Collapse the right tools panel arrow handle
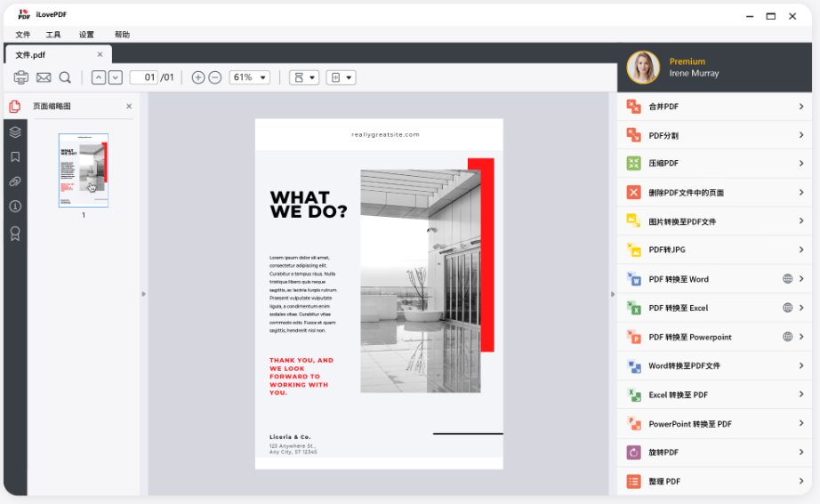 pyautogui.click(x=613, y=294)
